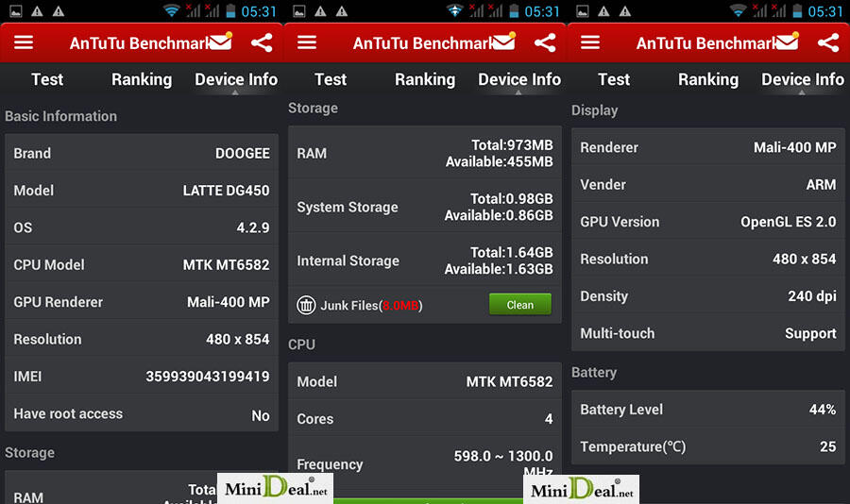Select the Cores 4 row
Image resolution: width=850 pixels, height=504 pixels.
point(425,419)
